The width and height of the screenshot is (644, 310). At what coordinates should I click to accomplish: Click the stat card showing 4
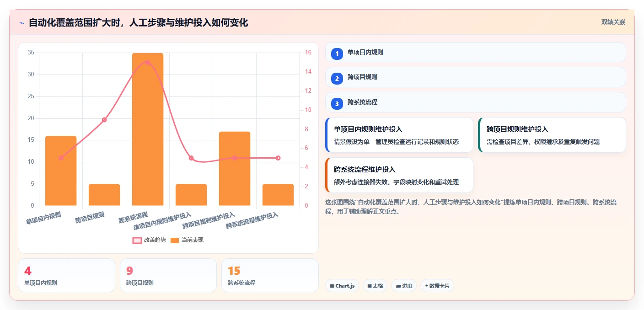[x=66, y=275]
